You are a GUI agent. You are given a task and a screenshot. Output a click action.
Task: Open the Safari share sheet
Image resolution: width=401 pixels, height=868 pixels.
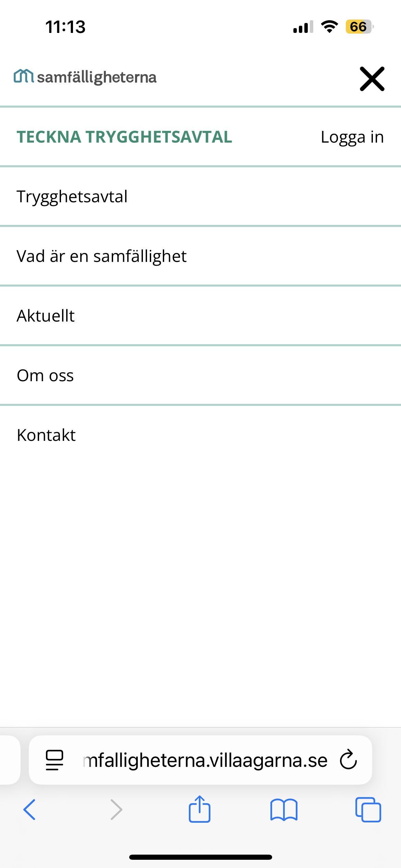pyautogui.click(x=199, y=809)
